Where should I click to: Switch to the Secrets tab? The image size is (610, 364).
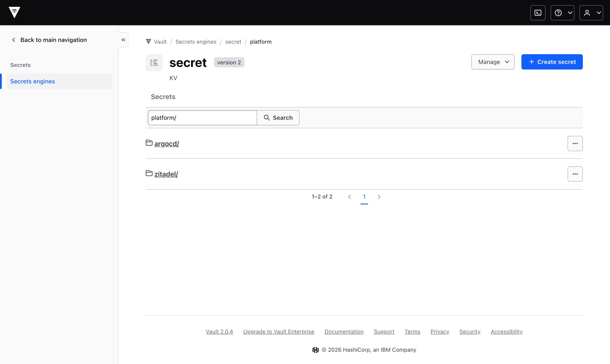163,97
